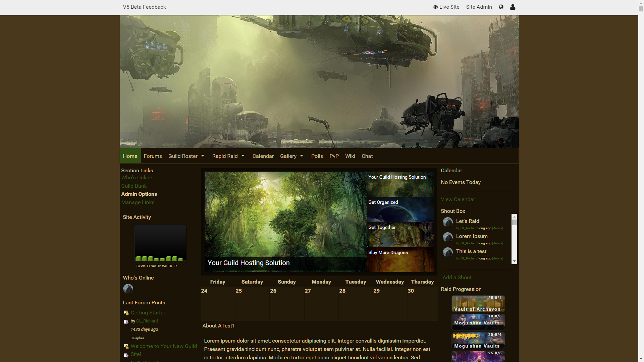Open the Calendar menu item

pyautogui.click(x=263, y=156)
